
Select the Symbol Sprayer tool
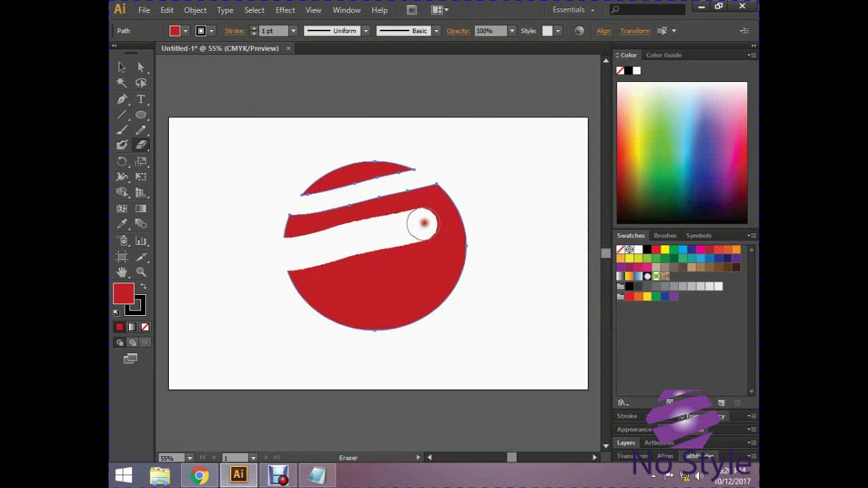coord(122,241)
